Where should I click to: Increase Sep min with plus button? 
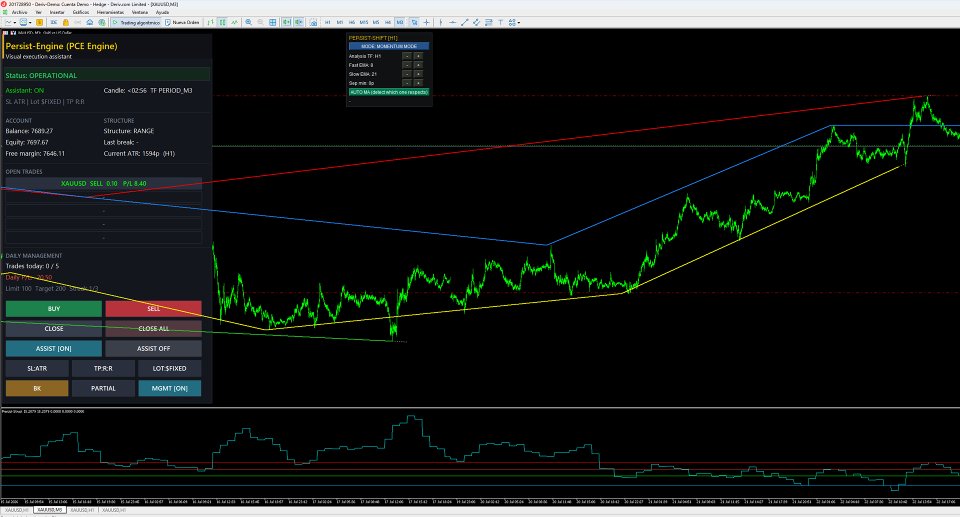click(418, 83)
